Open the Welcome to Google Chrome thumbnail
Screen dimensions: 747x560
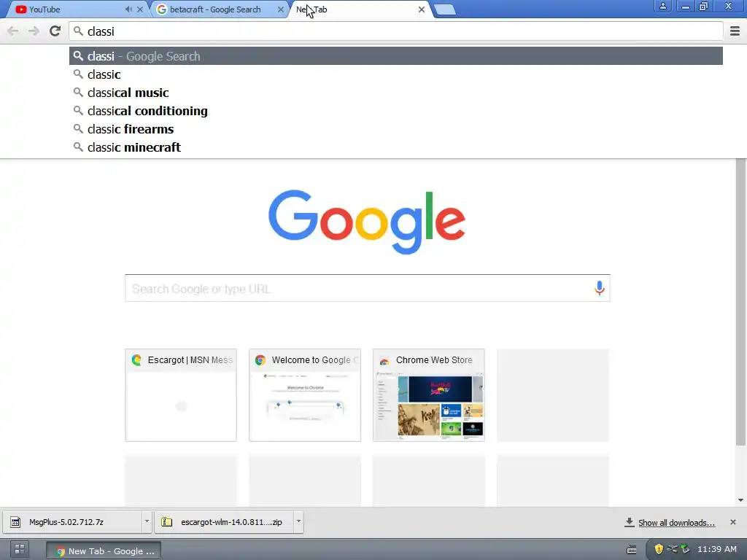click(305, 395)
